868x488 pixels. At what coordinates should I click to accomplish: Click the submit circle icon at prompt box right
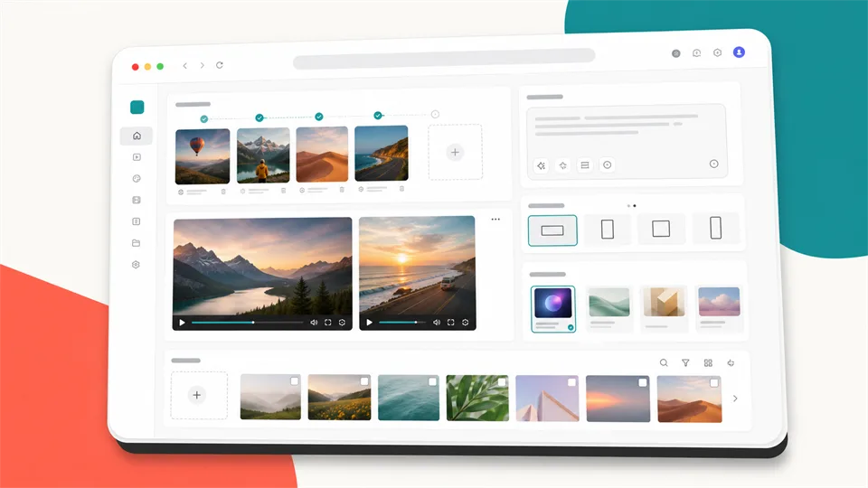714,164
